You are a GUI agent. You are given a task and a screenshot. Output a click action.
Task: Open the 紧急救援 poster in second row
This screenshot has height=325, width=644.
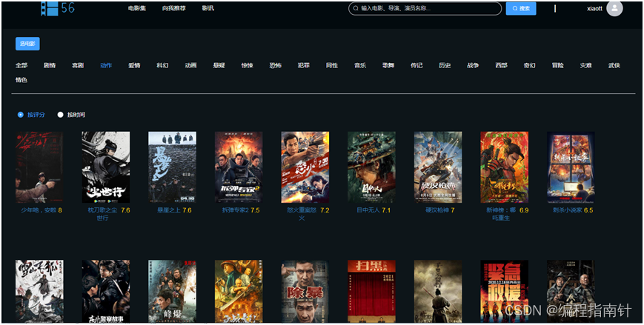click(x=505, y=292)
